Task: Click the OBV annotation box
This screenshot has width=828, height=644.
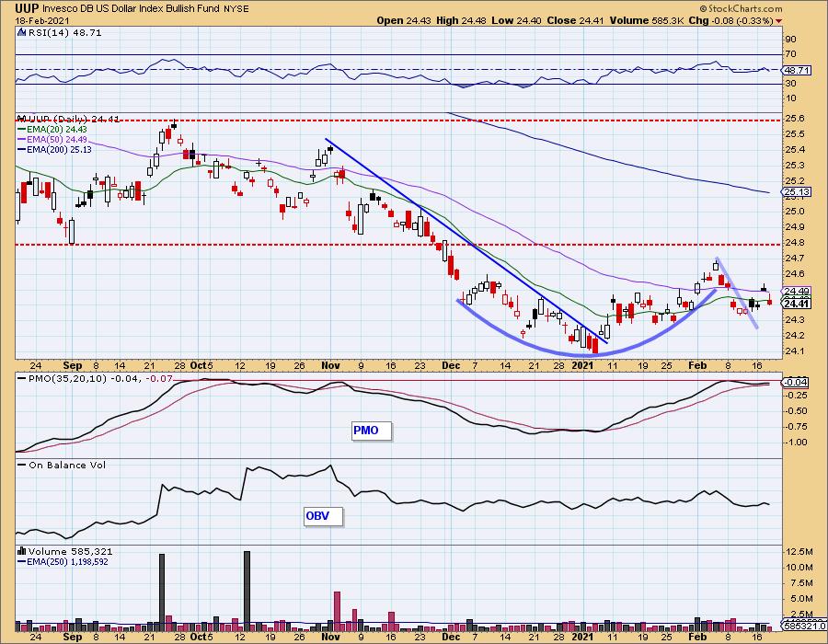Action: [x=323, y=516]
